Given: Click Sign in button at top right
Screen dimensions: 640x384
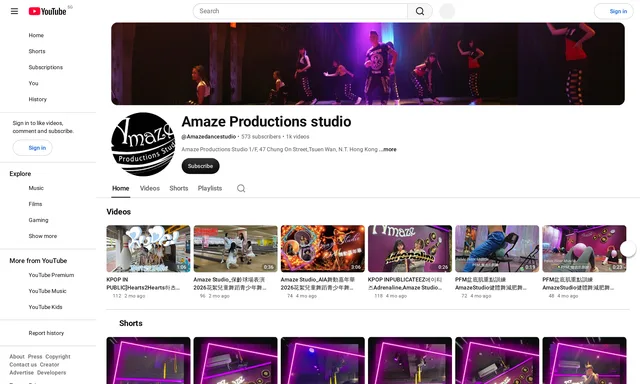Looking at the screenshot, I should click(614, 11).
